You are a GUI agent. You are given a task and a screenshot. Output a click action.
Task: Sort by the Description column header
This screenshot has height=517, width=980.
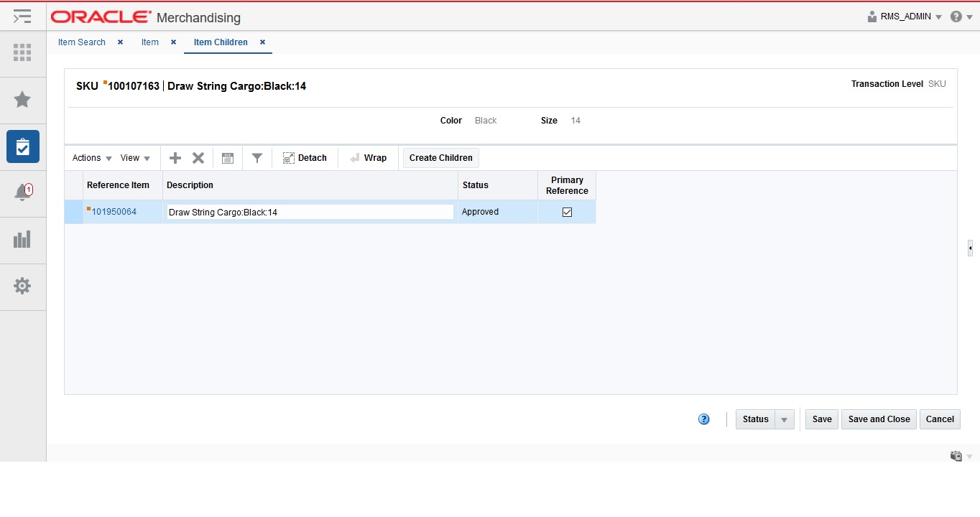[x=310, y=185]
